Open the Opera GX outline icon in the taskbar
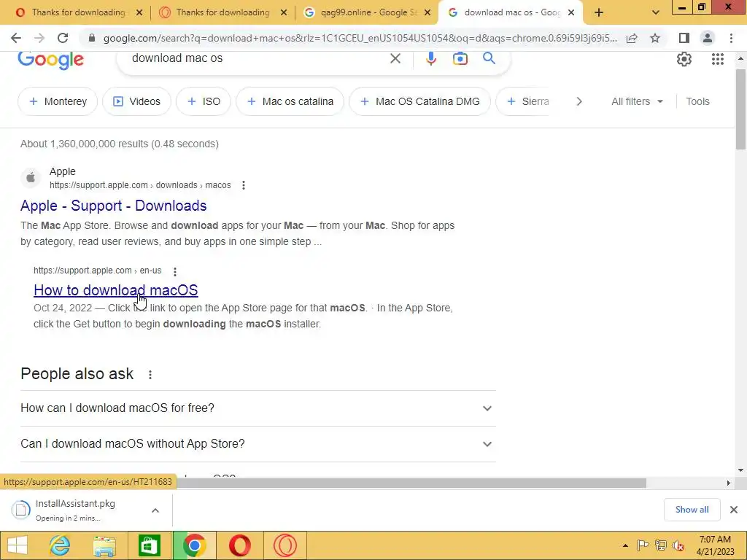The width and height of the screenshot is (747, 560). coord(285,545)
